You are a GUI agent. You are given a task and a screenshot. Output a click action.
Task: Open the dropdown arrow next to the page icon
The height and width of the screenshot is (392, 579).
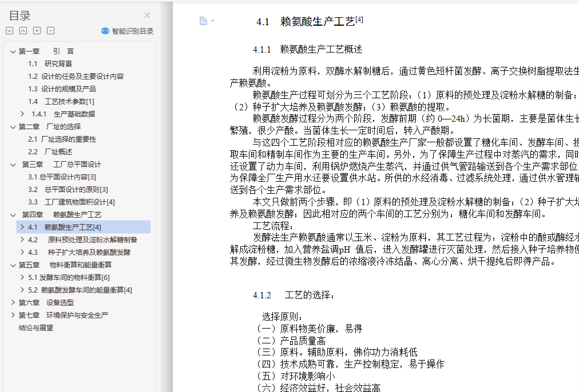click(x=212, y=21)
